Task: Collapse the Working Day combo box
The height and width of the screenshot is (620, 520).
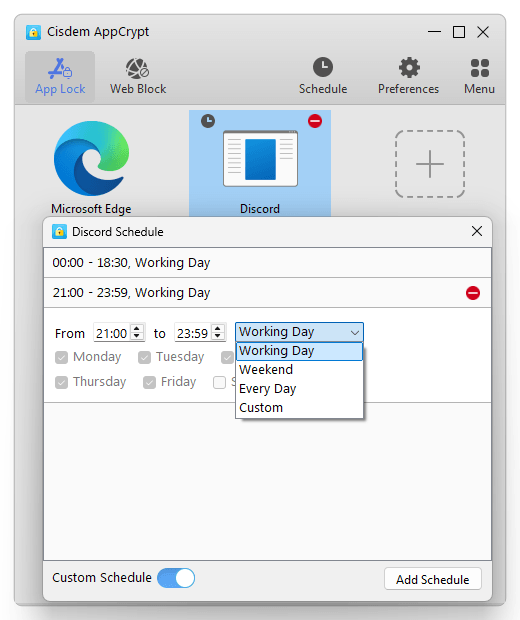Action: click(299, 332)
